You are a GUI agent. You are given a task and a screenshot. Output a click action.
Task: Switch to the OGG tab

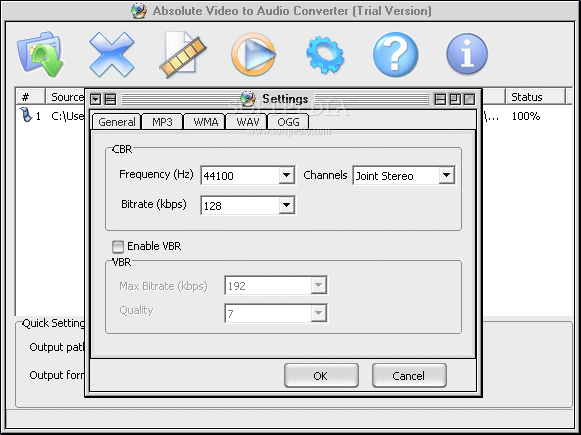click(288, 122)
